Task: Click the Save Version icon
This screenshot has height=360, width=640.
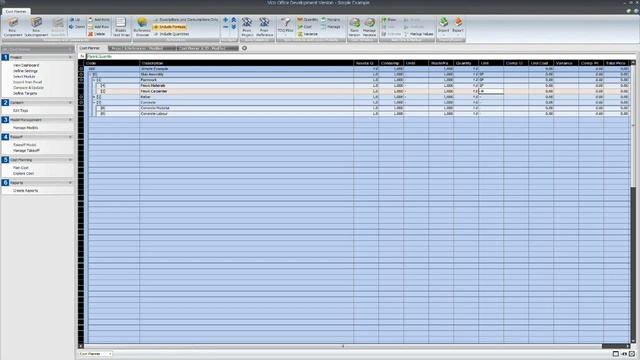Action: (x=354, y=27)
